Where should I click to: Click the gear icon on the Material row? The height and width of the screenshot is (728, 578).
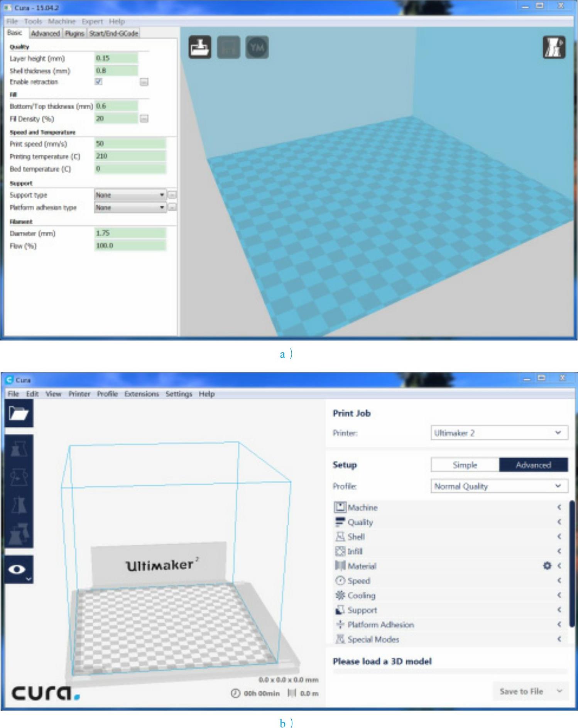pyautogui.click(x=547, y=566)
